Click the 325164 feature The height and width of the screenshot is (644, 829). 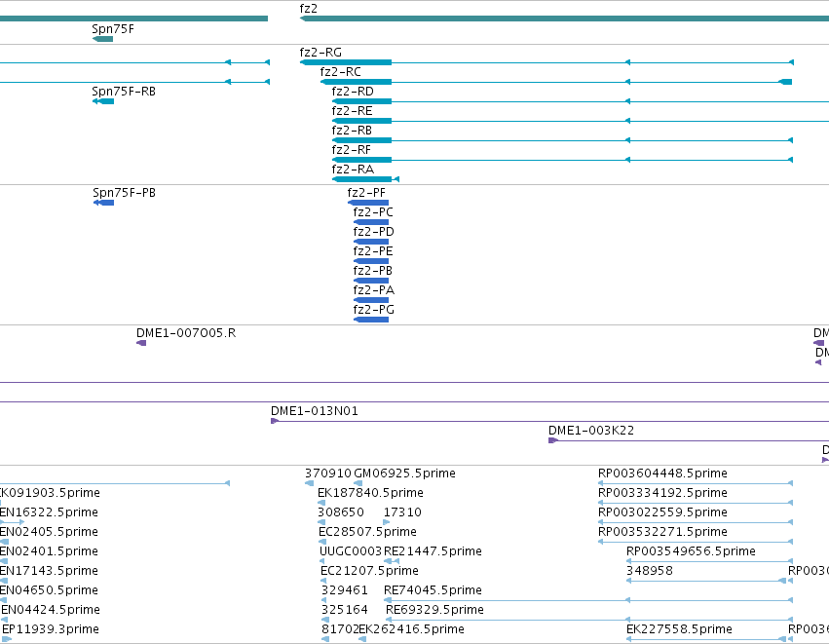325,620
